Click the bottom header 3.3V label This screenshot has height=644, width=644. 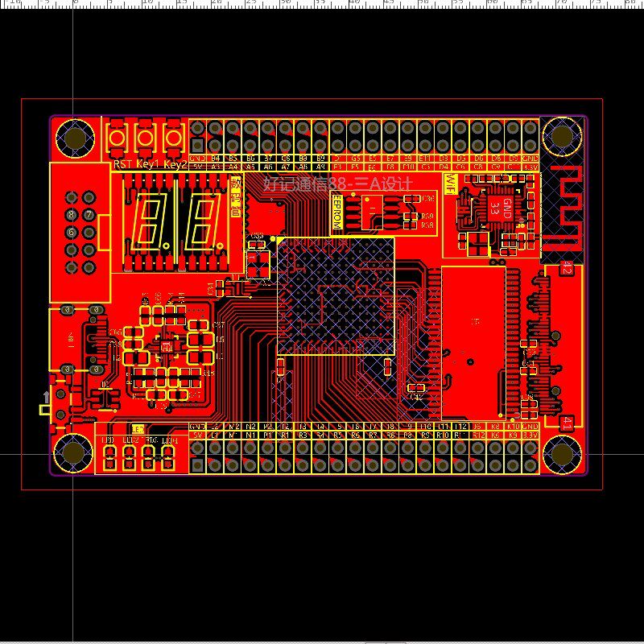[x=530, y=435]
